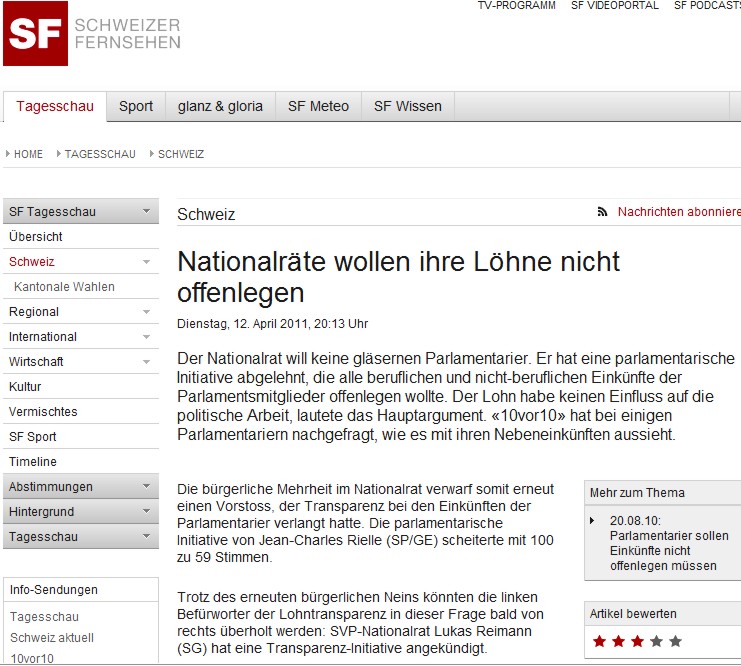The height and width of the screenshot is (666, 741).
Task: Rate the article with the third star
Action: tap(637, 641)
